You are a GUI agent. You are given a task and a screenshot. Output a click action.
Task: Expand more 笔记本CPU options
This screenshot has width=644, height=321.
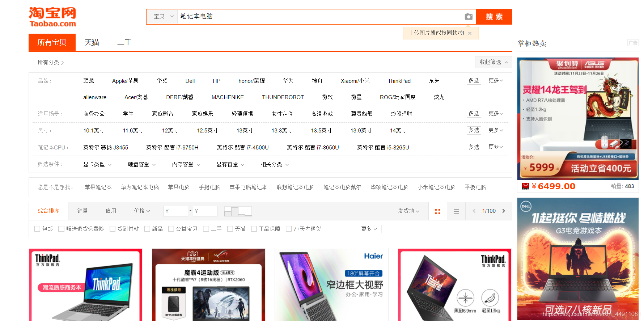496,147
